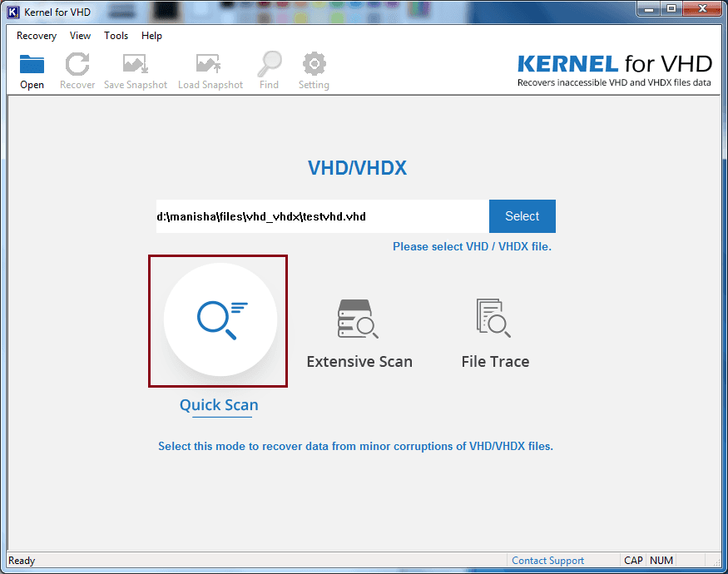
Task: Click the KERNEL for VHD logo
Action: point(614,70)
